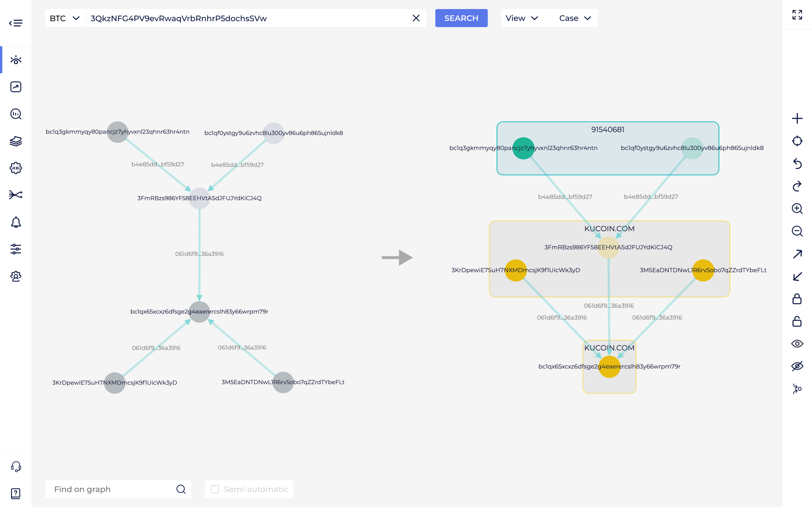Undo the last graph action
The height and width of the screenshot is (508, 812).
[x=797, y=163]
